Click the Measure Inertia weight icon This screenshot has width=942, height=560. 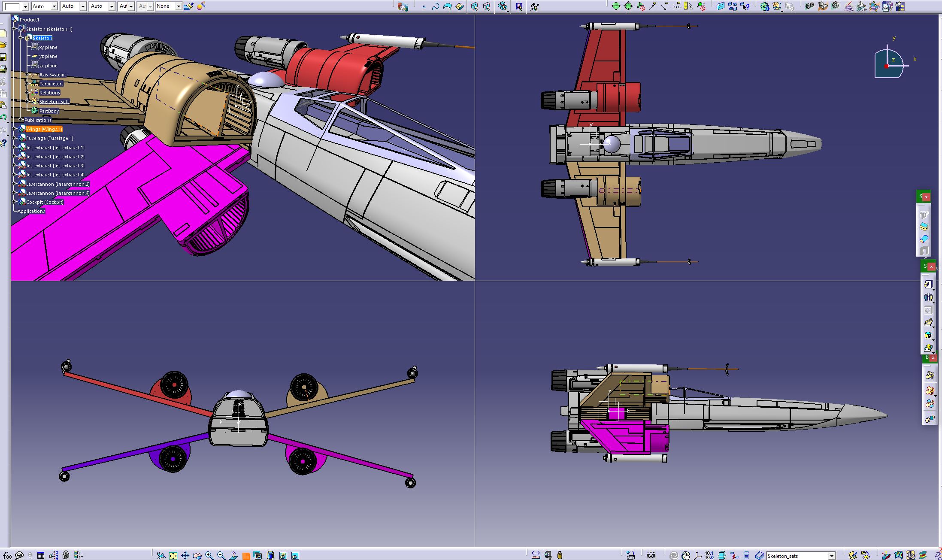coord(560,555)
